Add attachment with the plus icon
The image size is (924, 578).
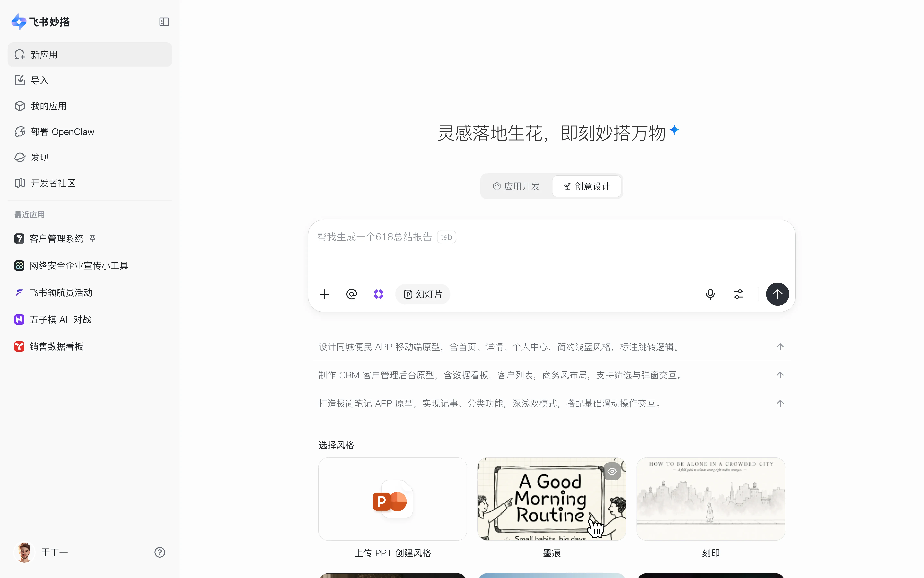pyautogui.click(x=325, y=294)
